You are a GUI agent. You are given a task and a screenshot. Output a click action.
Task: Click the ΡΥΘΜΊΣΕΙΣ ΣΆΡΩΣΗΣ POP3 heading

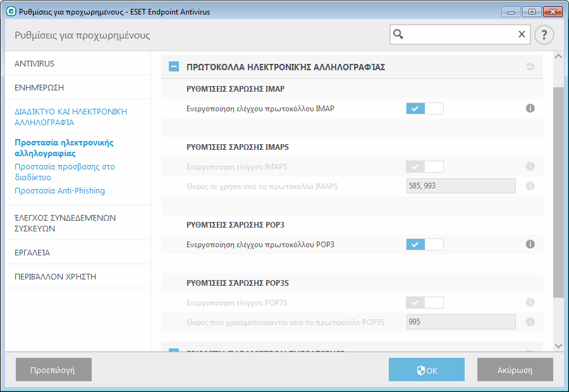236,224
